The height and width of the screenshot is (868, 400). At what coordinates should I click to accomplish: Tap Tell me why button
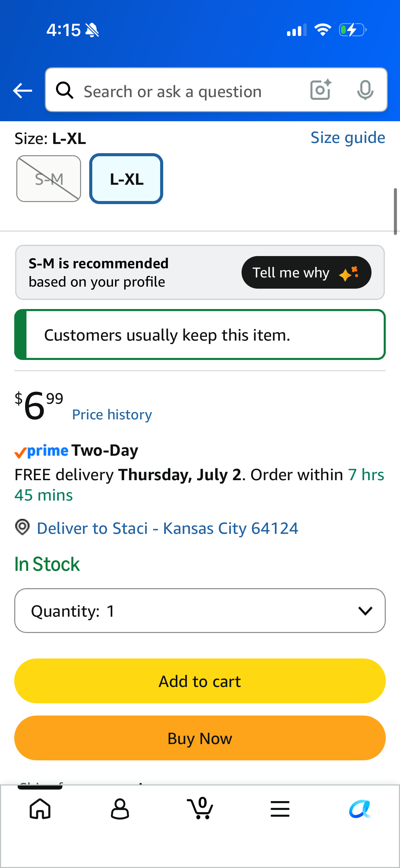(x=306, y=272)
